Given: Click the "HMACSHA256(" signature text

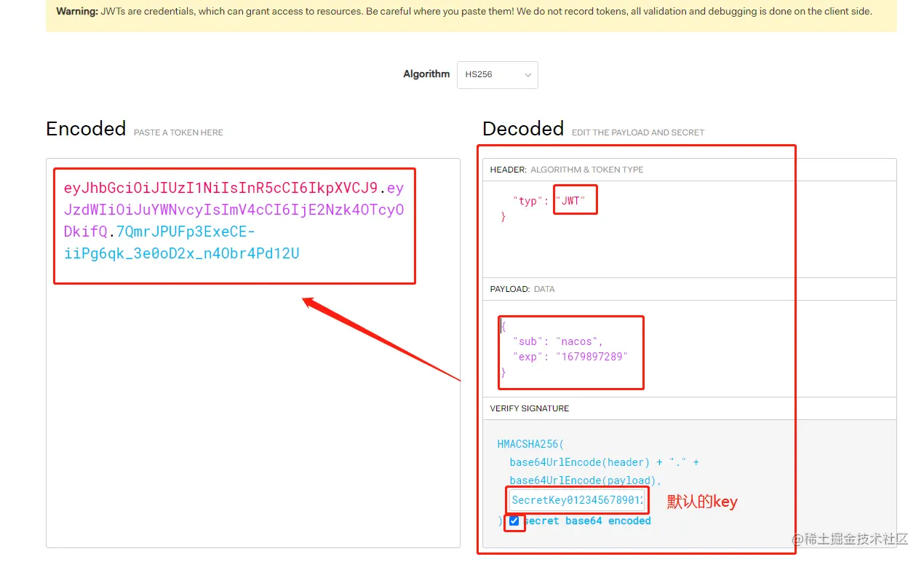Looking at the screenshot, I should point(531,444).
